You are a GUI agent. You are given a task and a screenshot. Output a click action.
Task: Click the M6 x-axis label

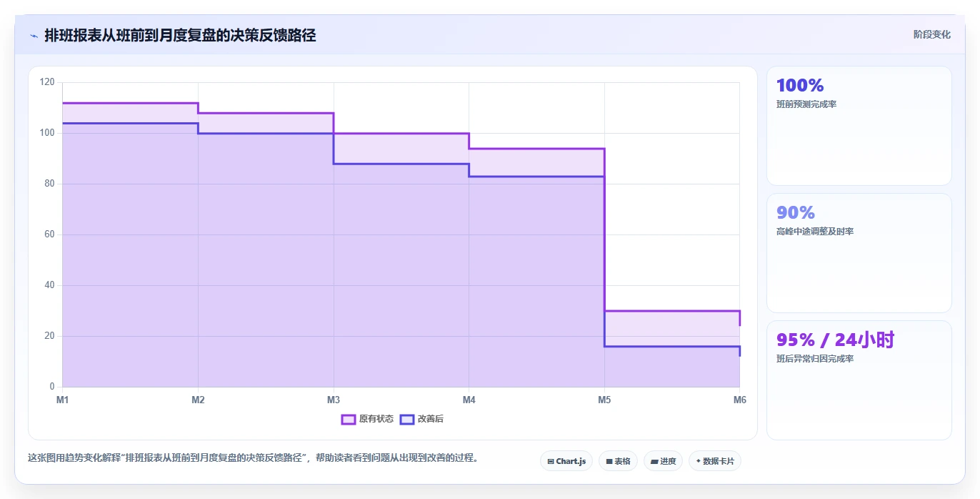[x=739, y=400]
